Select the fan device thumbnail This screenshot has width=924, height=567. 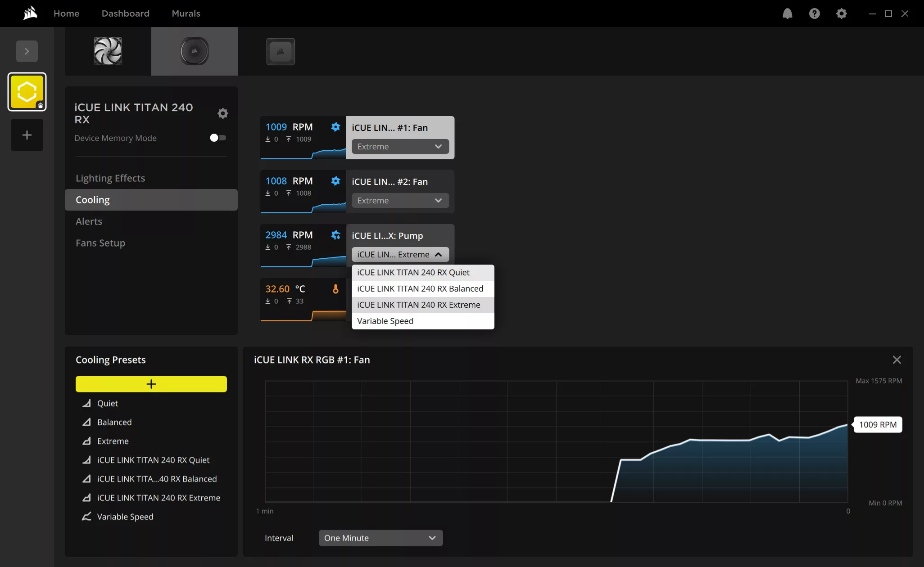[108, 51]
